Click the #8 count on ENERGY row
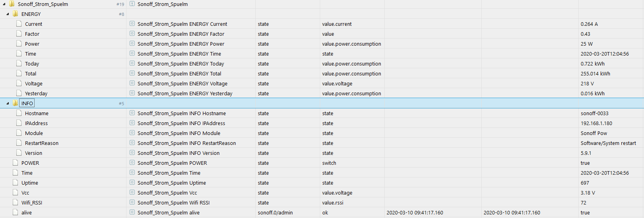 tap(121, 14)
